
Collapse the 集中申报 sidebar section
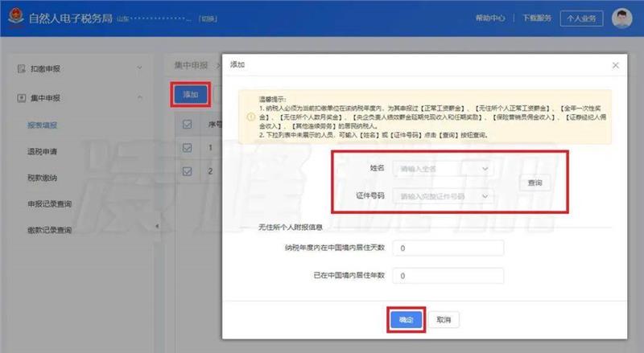click(139, 98)
